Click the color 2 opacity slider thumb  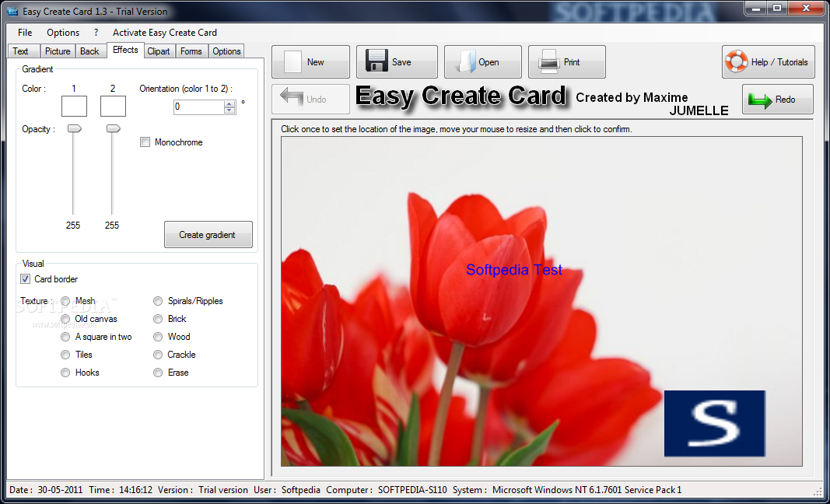click(114, 128)
